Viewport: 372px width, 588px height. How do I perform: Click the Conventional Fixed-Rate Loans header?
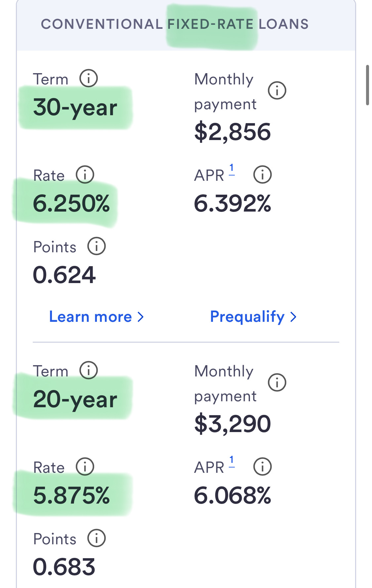click(175, 24)
